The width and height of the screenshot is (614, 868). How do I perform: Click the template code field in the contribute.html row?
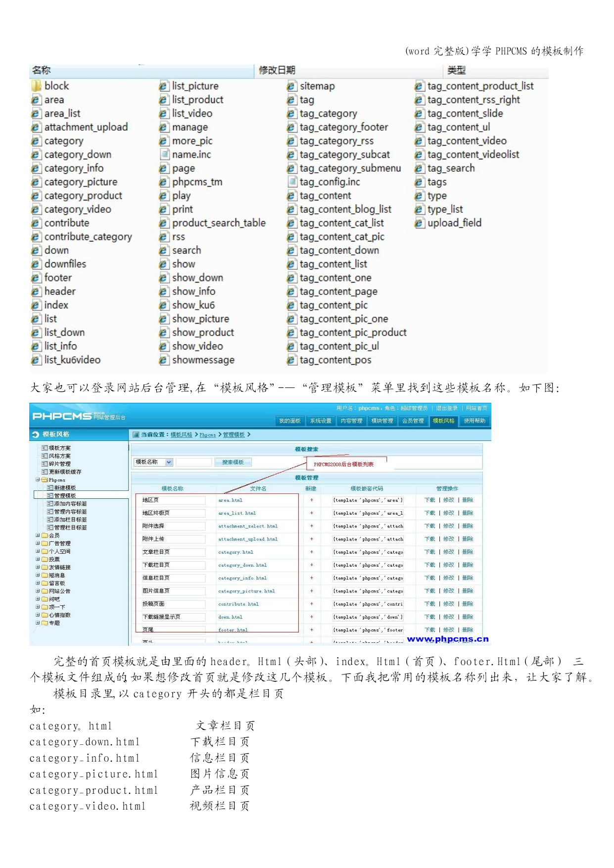tap(368, 604)
